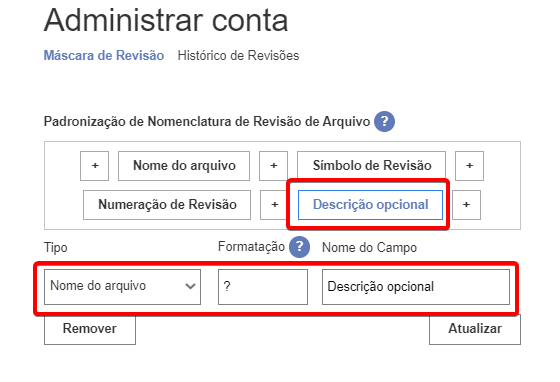560x382 pixels.
Task: Open help for Padronização de Nomenclatura
Action: click(384, 121)
